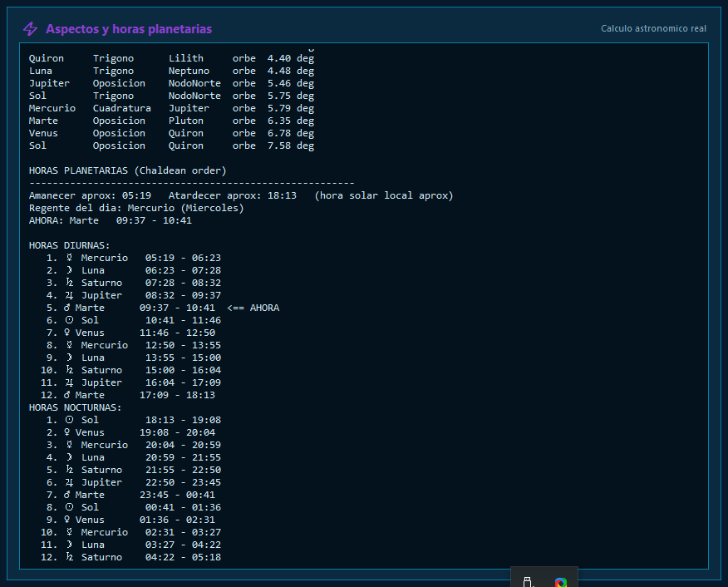The height and width of the screenshot is (587, 728).
Task: Click the Sol Oposicion Quiron row
Action: point(171,146)
